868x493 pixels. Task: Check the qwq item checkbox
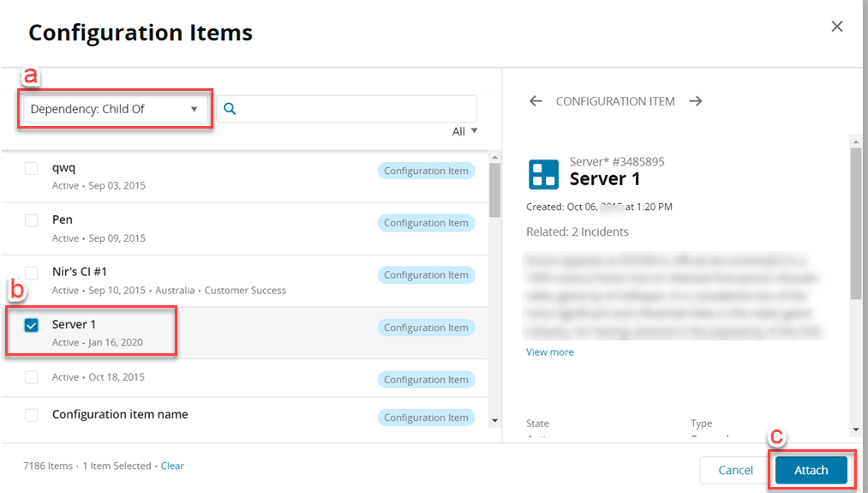pyautogui.click(x=32, y=168)
